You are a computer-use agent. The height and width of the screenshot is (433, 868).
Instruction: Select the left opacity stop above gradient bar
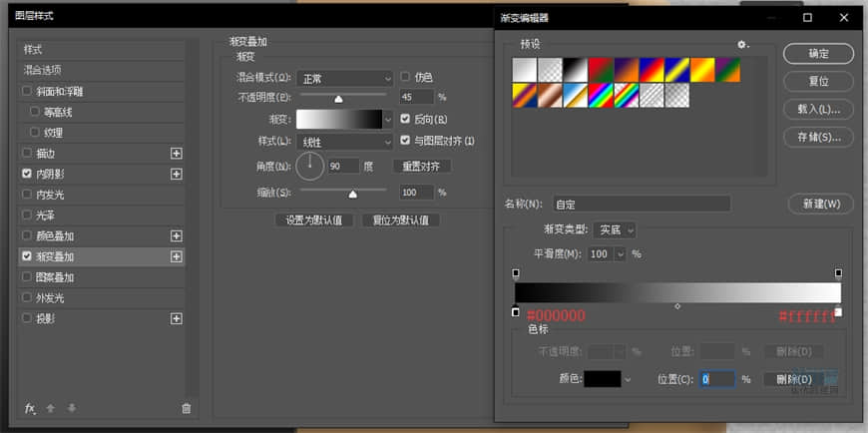coord(516,273)
